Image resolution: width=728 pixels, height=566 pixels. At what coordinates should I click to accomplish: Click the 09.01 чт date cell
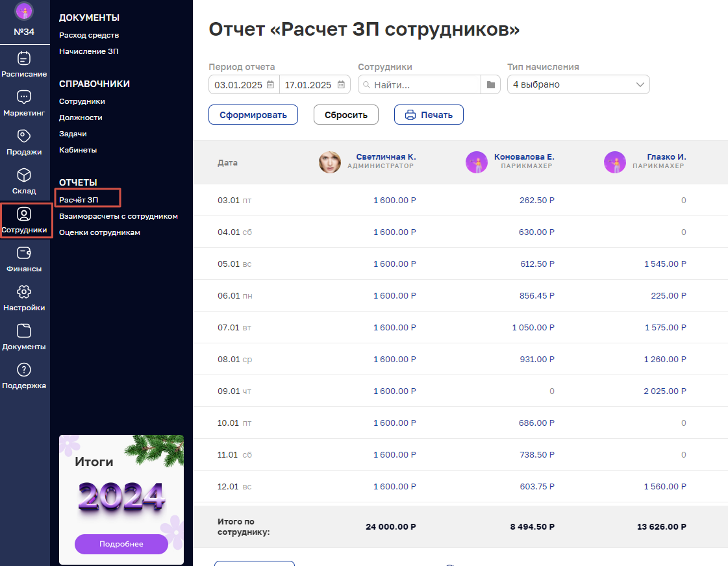click(234, 391)
